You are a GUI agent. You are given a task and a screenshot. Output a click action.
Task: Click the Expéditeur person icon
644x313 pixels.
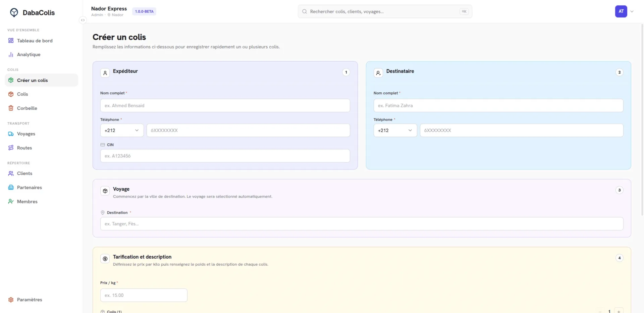[105, 73]
